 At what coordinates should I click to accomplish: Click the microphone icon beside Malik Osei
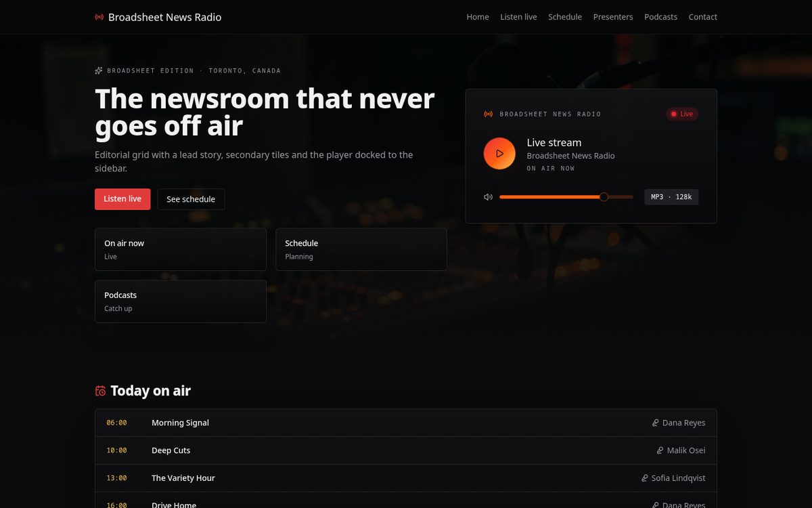click(660, 450)
